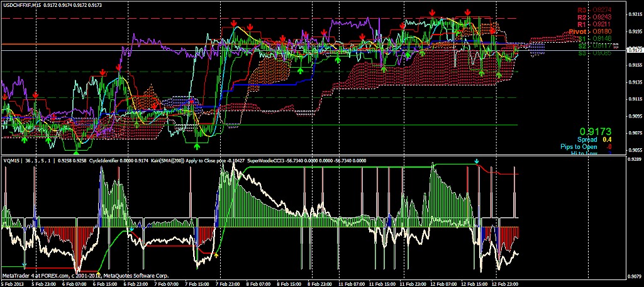Click the cyan down arrow in indicator window
644x287 pixels.
(477, 162)
